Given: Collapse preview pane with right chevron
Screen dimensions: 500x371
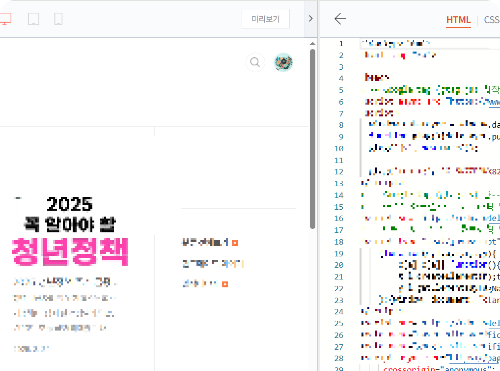Looking at the screenshot, I should pyautogui.click(x=311, y=18).
